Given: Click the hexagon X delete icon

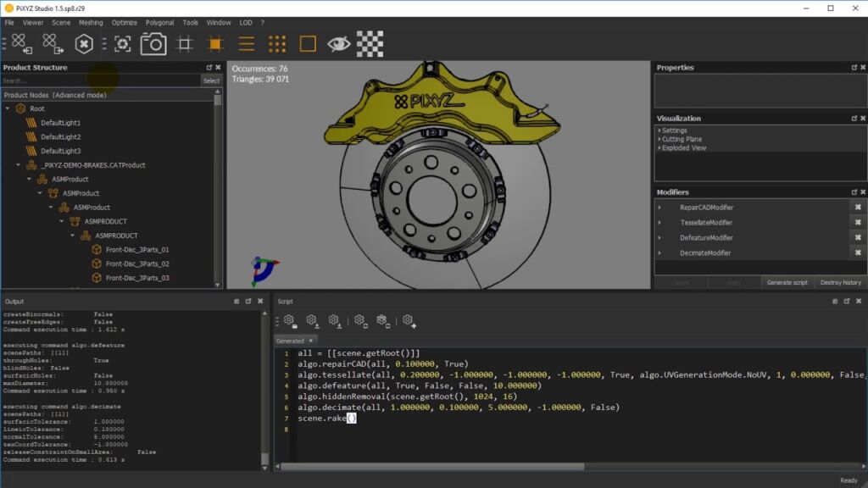Looking at the screenshot, I should tap(84, 44).
